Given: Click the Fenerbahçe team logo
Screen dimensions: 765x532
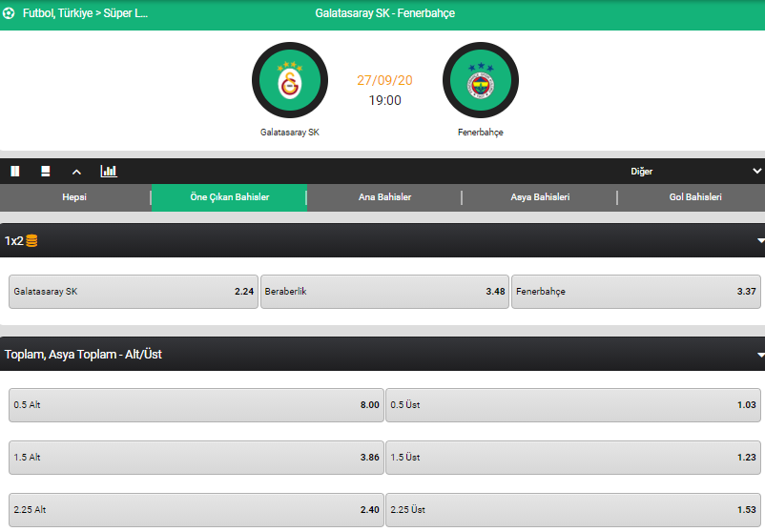Looking at the screenshot, I should click(481, 80).
